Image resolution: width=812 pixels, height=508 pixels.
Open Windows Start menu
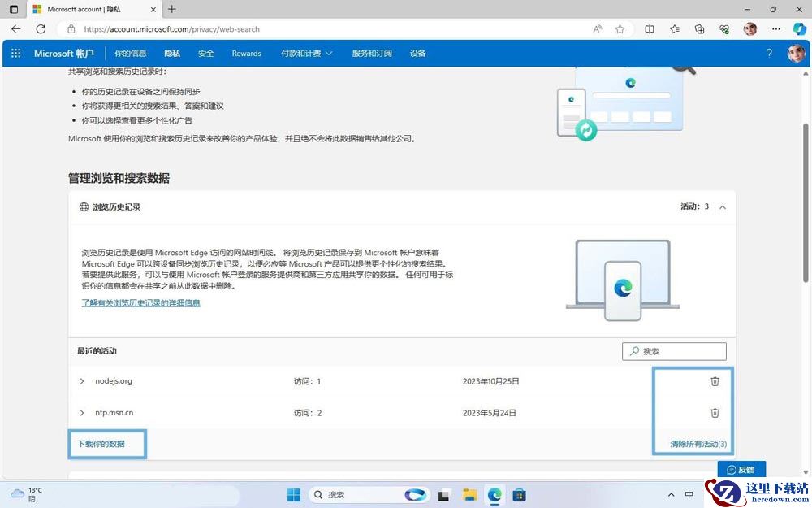tap(294, 495)
